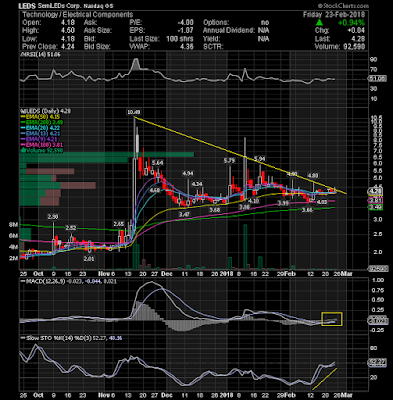Click the 4.94 price peak label
The image size is (393, 400).
coord(188,173)
